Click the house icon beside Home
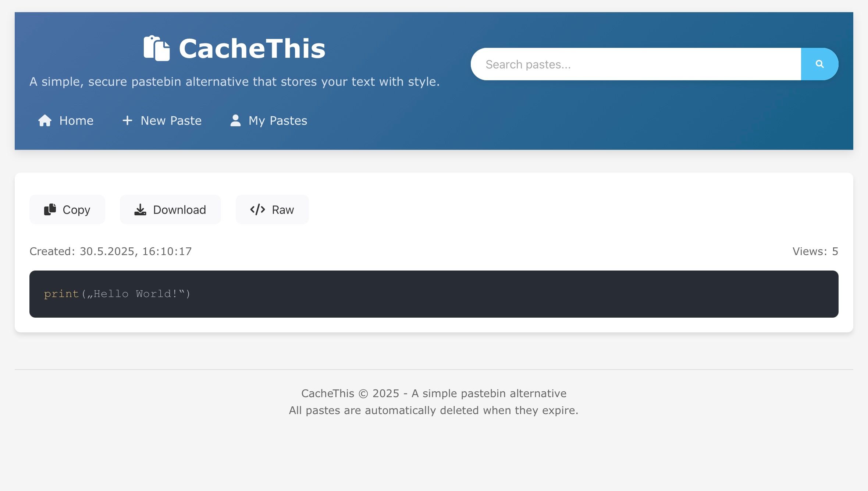 click(45, 120)
